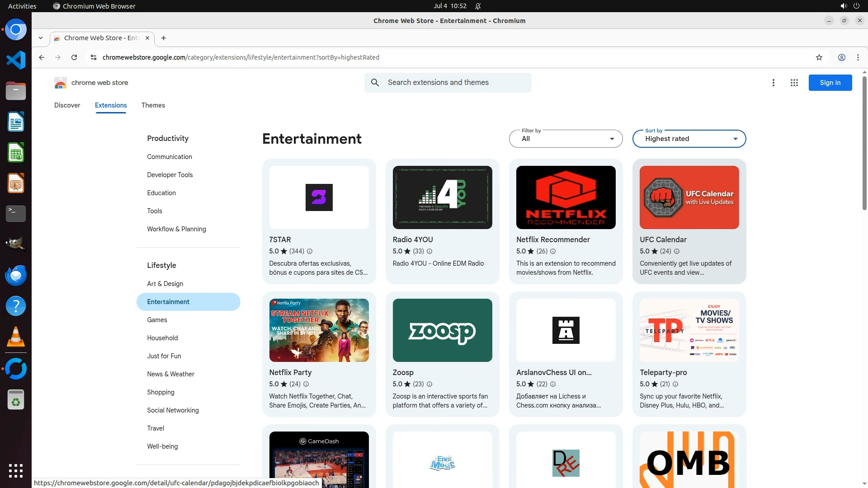Bookmark this page with star icon

pos(819,57)
